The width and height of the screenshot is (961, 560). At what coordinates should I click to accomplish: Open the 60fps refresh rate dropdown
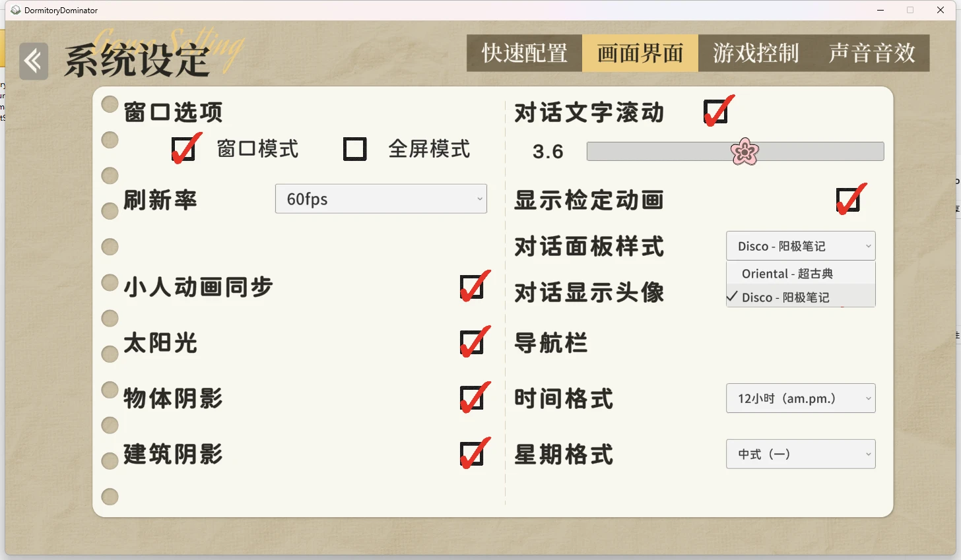click(x=381, y=199)
